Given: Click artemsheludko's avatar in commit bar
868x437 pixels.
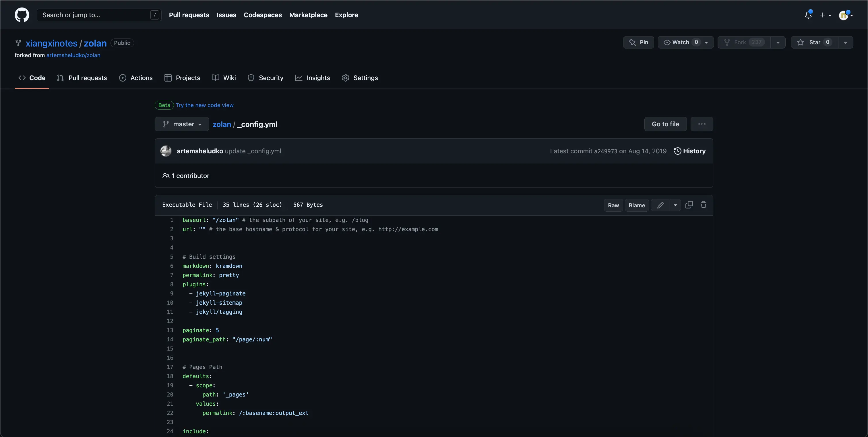Looking at the screenshot, I should click(166, 151).
